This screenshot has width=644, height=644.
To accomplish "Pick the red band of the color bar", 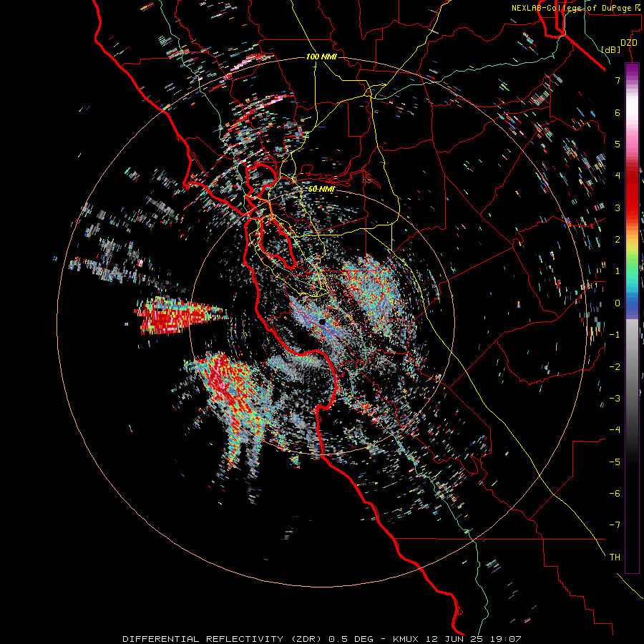I will 632,193.
